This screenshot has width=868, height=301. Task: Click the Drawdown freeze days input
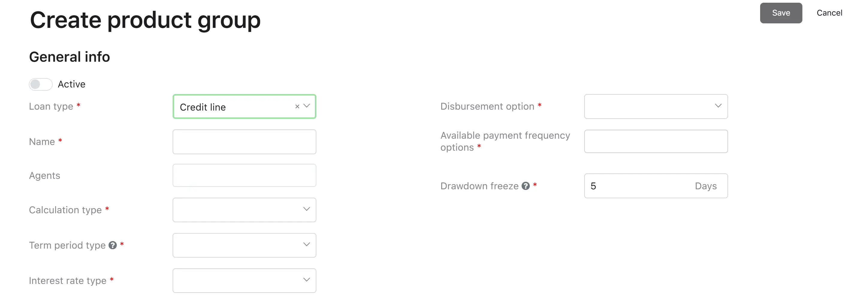click(x=656, y=186)
